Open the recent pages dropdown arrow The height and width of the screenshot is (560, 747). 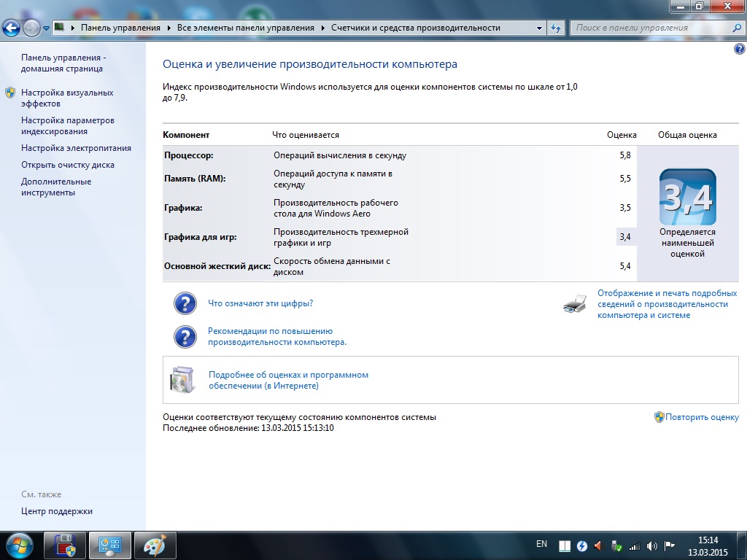point(46,28)
